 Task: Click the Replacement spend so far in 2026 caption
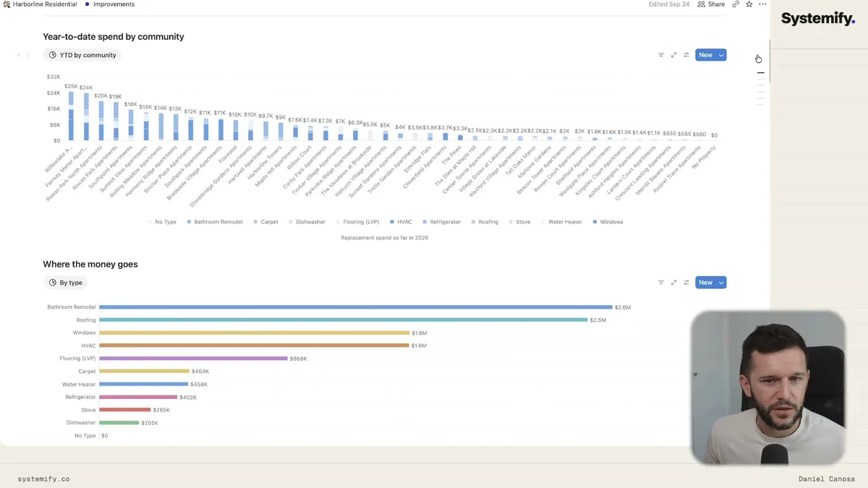[384, 237]
